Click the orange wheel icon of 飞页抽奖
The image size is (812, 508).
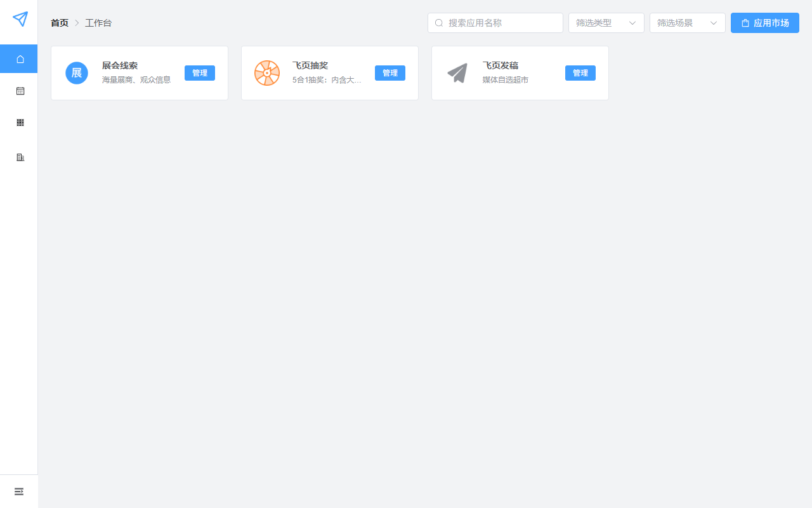[x=267, y=73]
